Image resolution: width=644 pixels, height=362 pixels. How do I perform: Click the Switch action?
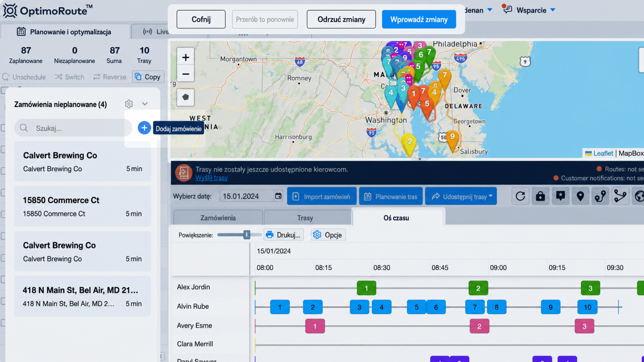[x=69, y=77]
